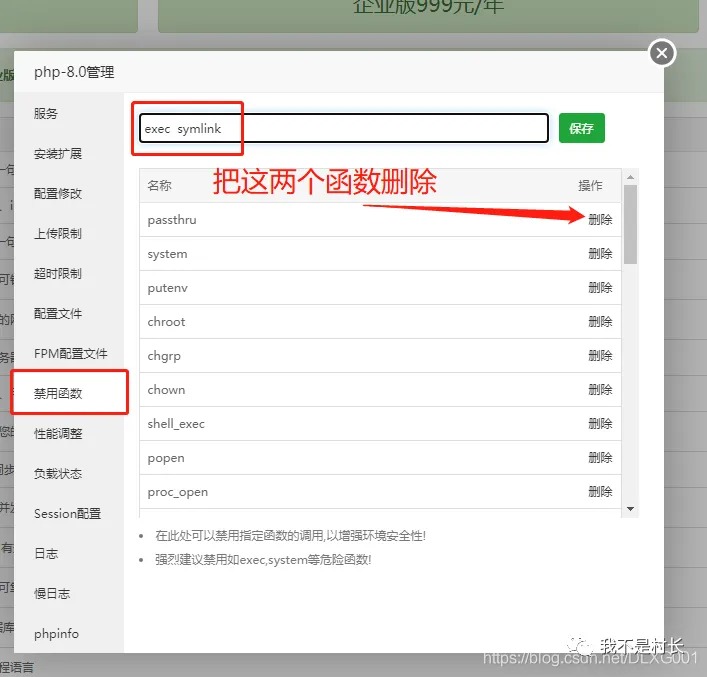Click 删除 next to shell_exec
707x677 pixels.
(x=600, y=424)
